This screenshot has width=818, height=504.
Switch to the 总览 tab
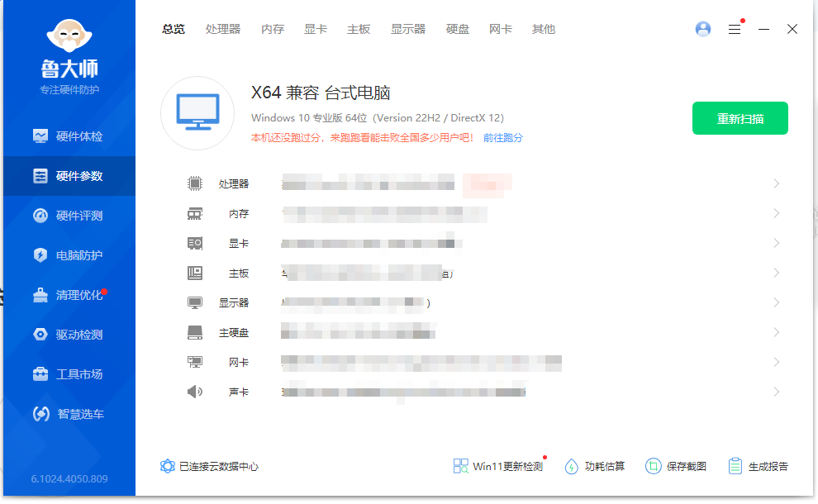coord(174,29)
